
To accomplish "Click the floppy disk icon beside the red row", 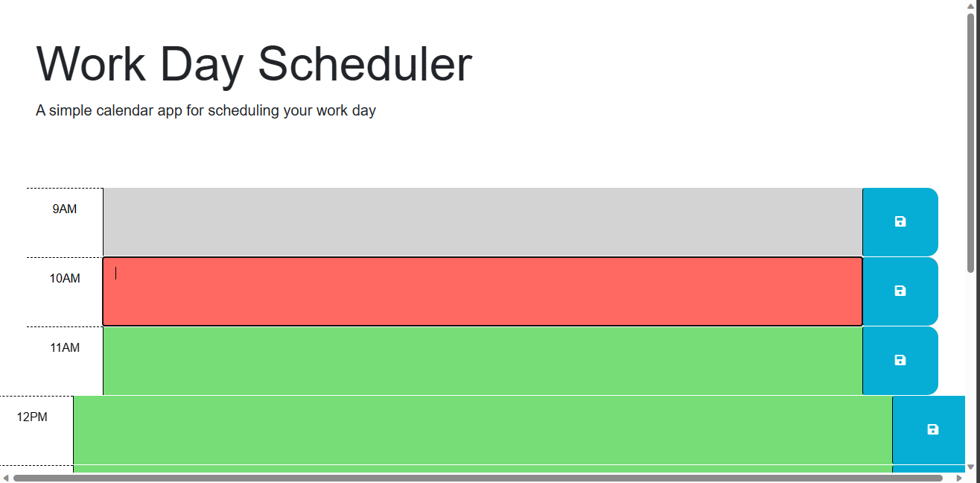I will point(900,291).
